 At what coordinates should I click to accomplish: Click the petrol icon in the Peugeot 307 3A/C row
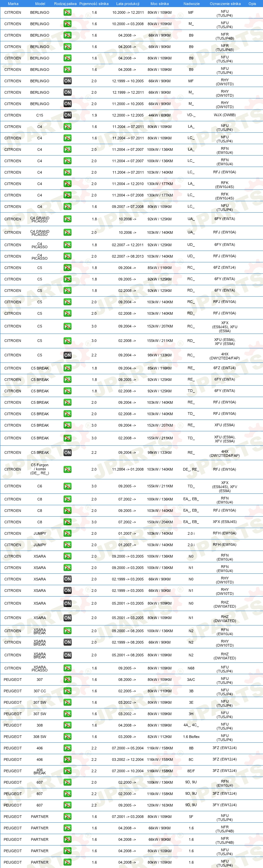(x=68, y=680)
